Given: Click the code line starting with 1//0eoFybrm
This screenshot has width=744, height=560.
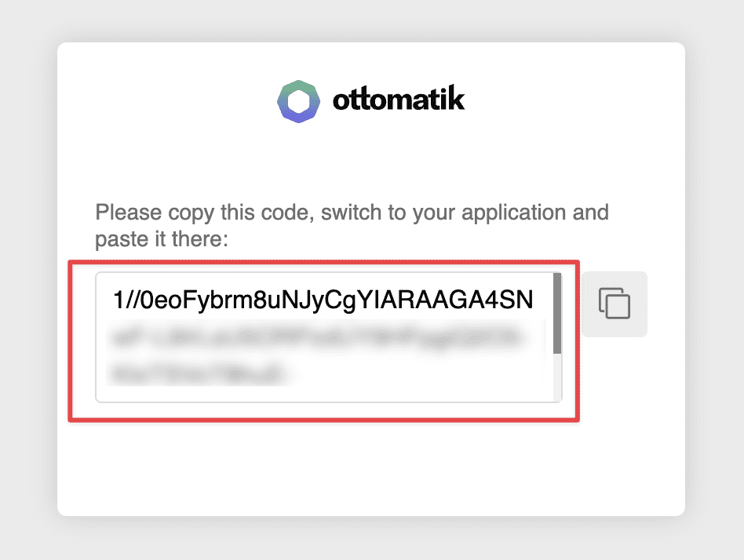Looking at the screenshot, I should [x=323, y=300].
